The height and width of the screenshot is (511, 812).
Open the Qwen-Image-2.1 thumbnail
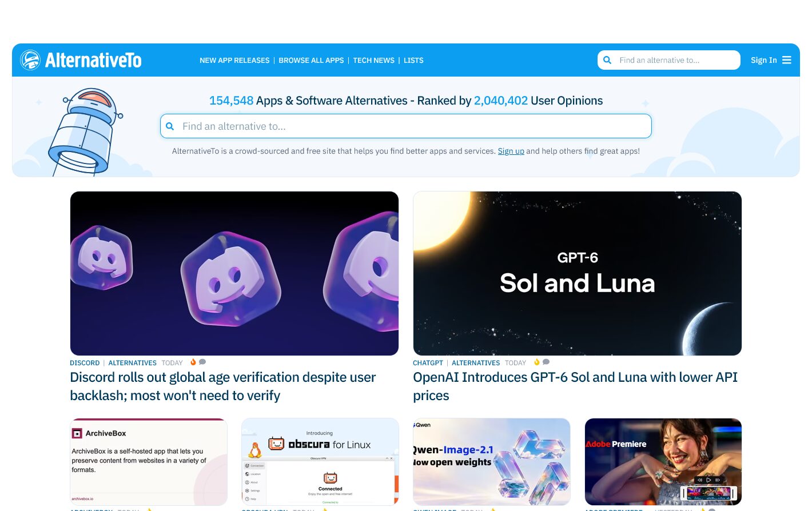[x=492, y=462]
